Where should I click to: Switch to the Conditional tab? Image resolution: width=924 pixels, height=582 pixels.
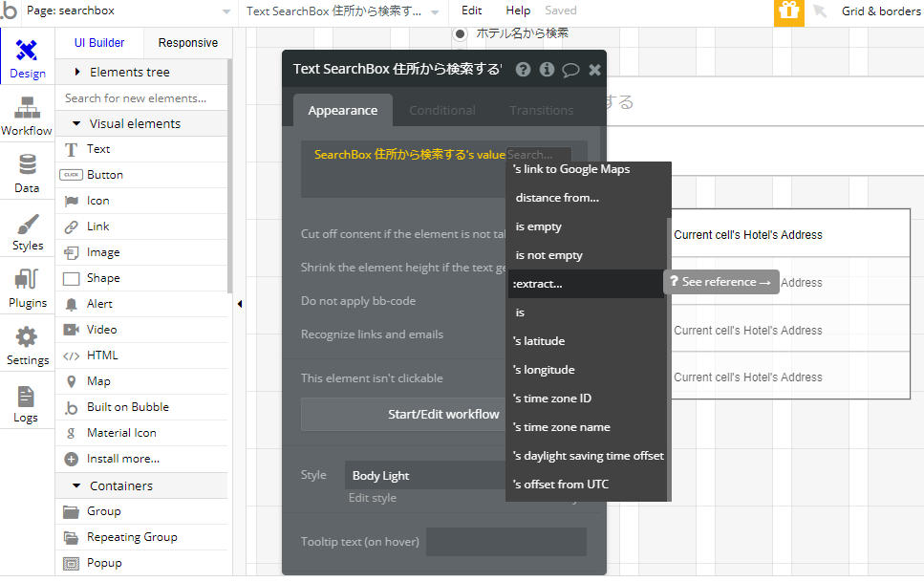point(442,110)
